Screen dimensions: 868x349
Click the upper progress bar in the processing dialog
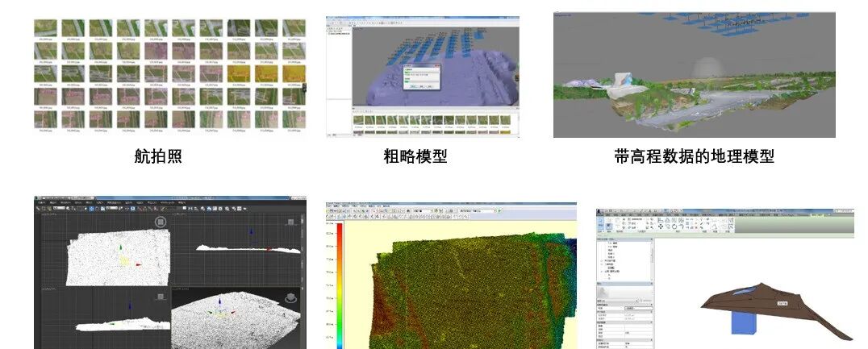[x=421, y=72]
